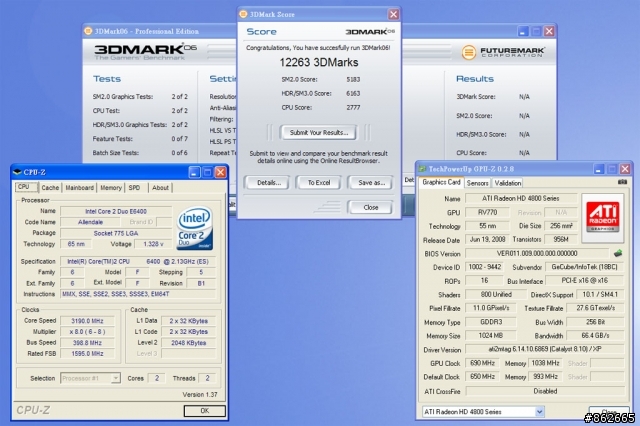Close GPU-Z window via title bar X
The width and height of the screenshot is (640, 426).
pyautogui.click(x=625, y=169)
